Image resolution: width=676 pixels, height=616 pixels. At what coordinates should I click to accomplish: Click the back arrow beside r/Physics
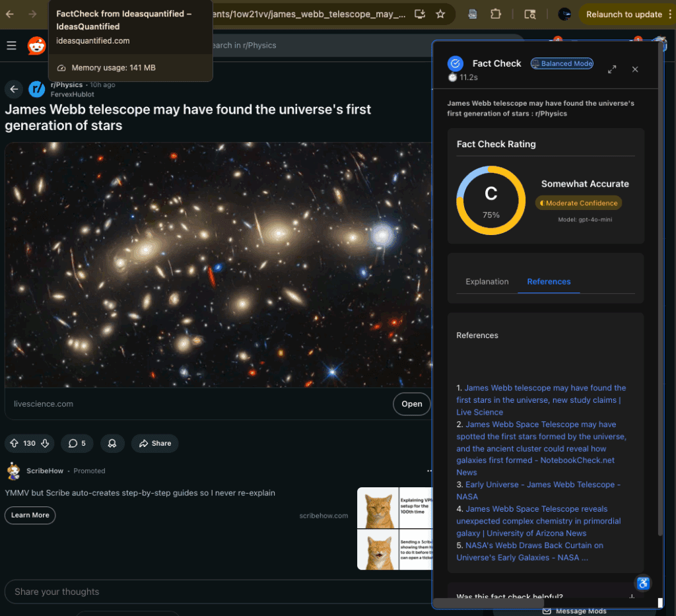coord(14,89)
